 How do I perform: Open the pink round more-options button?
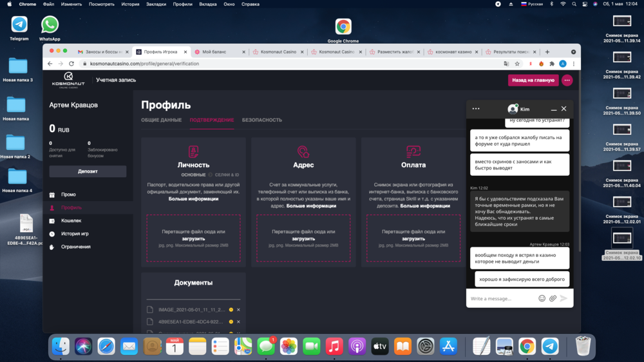(x=567, y=81)
